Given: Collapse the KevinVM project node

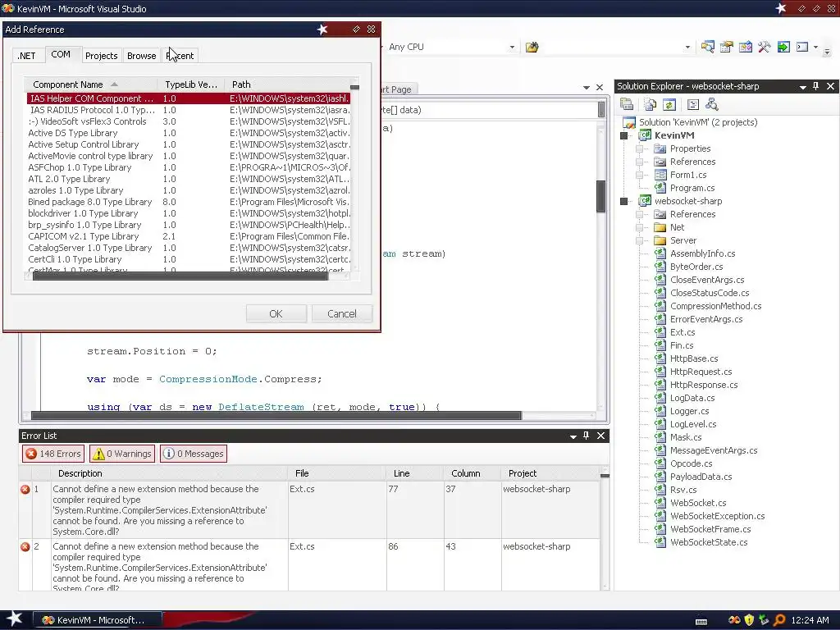Looking at the screenshot, I should (623, 135).
